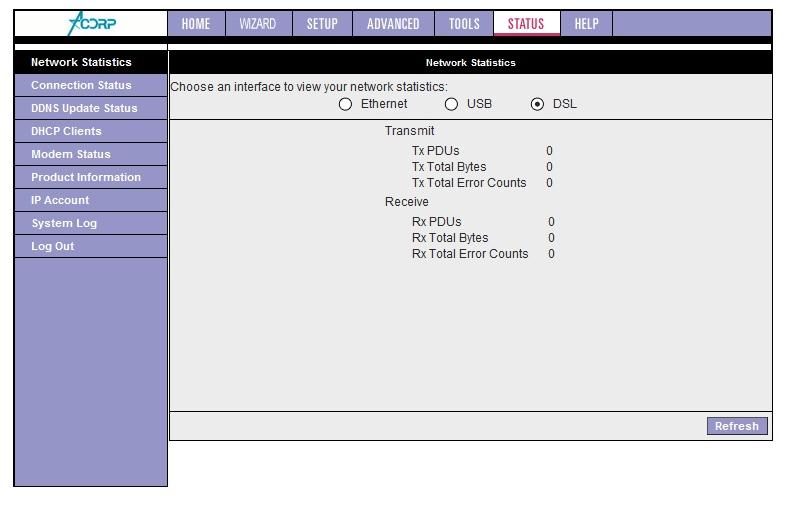798x508 pixels.
Task: Open IP Account page
Action: (91, 200)
